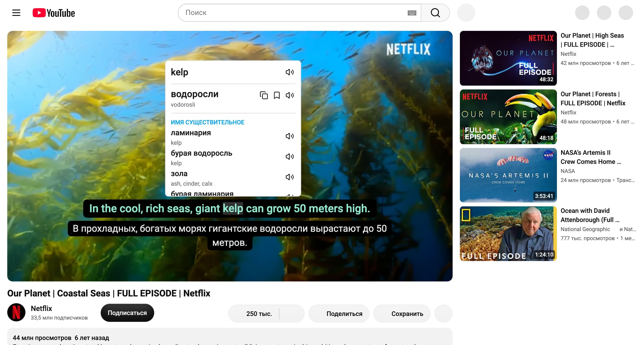Open the Netflix channel name link
This screenshot has height=345, width=644.
pyautogui.click(x=41, y=308)
